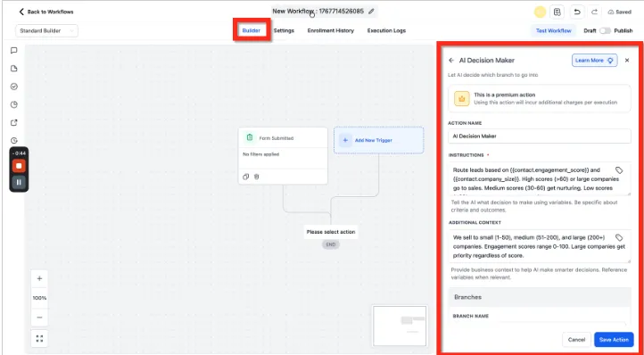Viewport: 644px width, 355px height.
Task: Pause the screen recording
Action: [19, 182]
